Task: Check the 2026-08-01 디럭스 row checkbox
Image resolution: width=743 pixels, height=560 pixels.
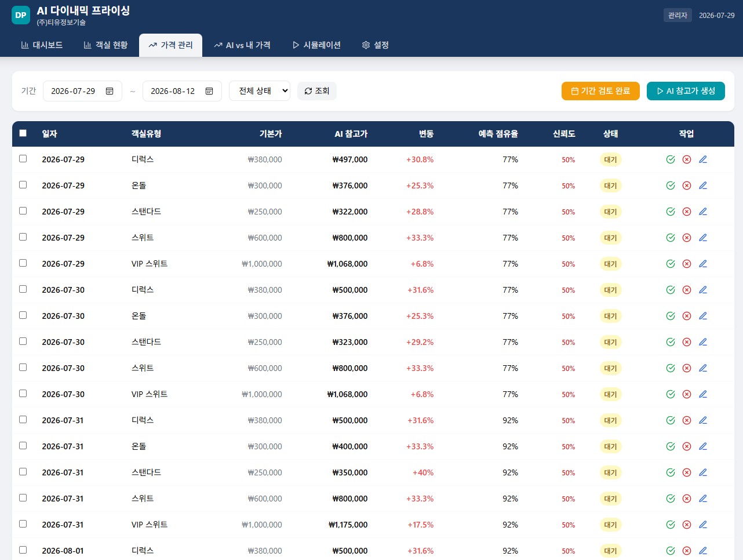Action: (23, 550)
